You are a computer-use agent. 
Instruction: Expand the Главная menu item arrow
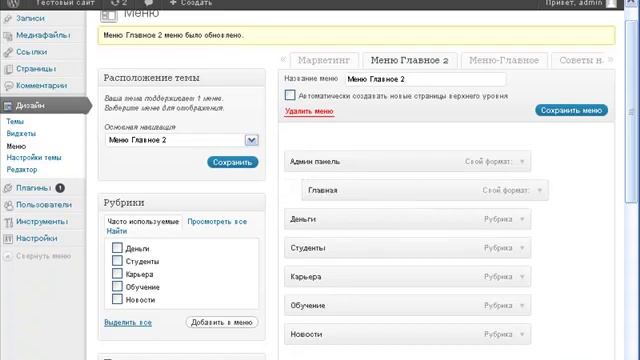pyautogui.click(x=540, y=190)
